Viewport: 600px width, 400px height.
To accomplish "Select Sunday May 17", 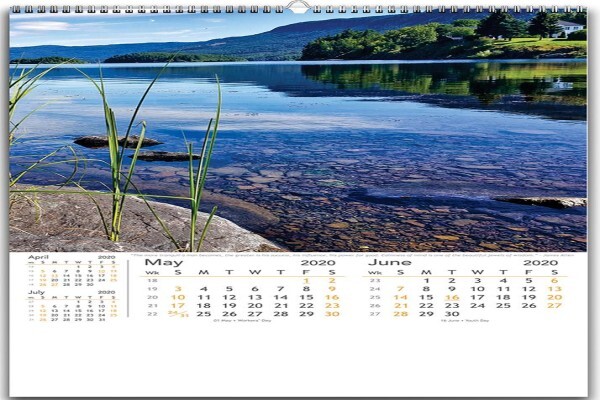I will point(178,306).
